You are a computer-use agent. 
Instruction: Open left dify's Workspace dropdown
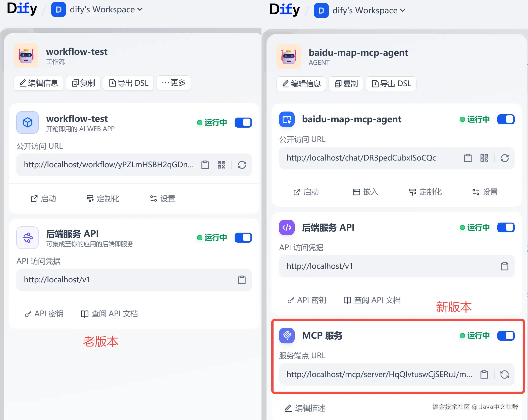[106, 10]
